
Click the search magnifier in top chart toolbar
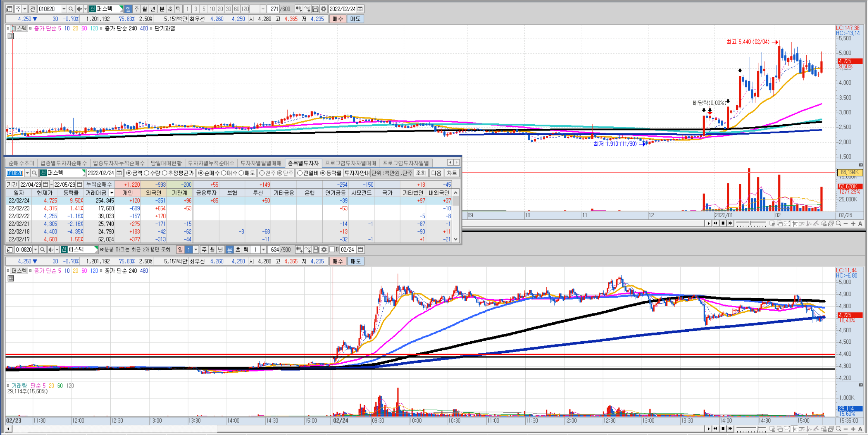point(71,9)
